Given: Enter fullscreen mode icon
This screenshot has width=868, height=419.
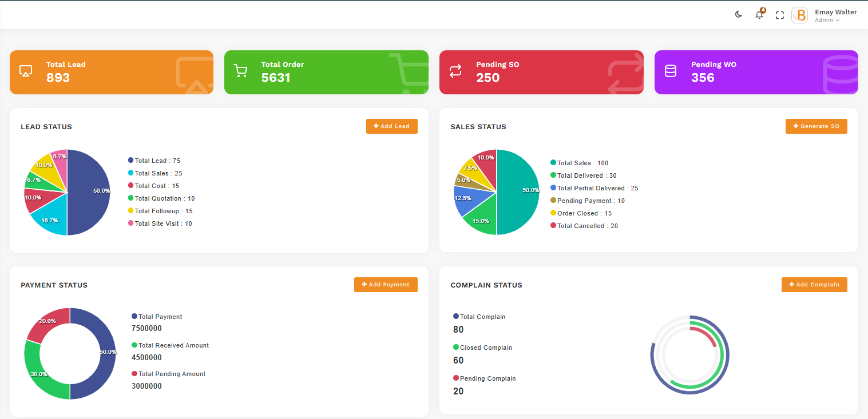Looking at the screenshot, I should click(x=779, y=15).
